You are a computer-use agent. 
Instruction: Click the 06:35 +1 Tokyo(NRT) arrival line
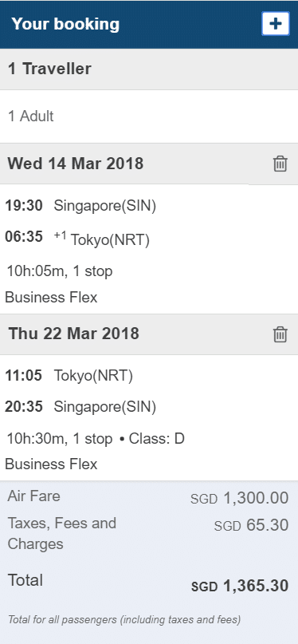pos(77,239)
